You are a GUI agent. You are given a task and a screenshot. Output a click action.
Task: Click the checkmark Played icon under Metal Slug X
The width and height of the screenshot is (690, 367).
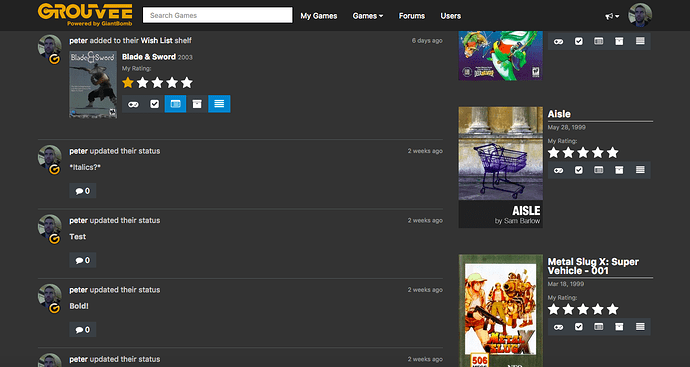579,327
